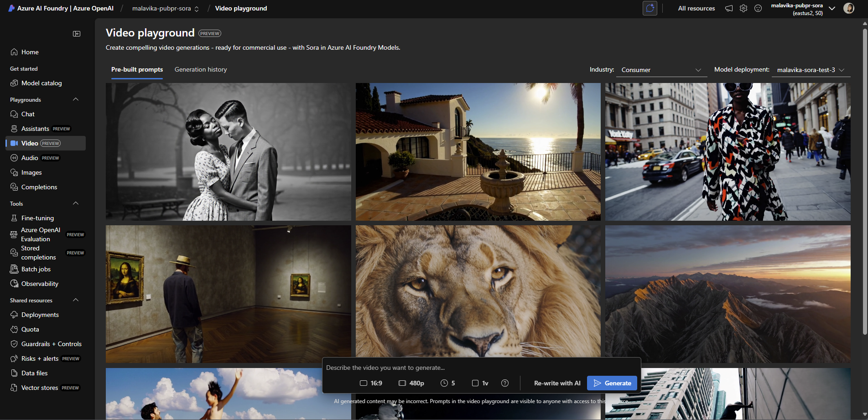Select the 16:9 aspect ratio option

point(371,383)
